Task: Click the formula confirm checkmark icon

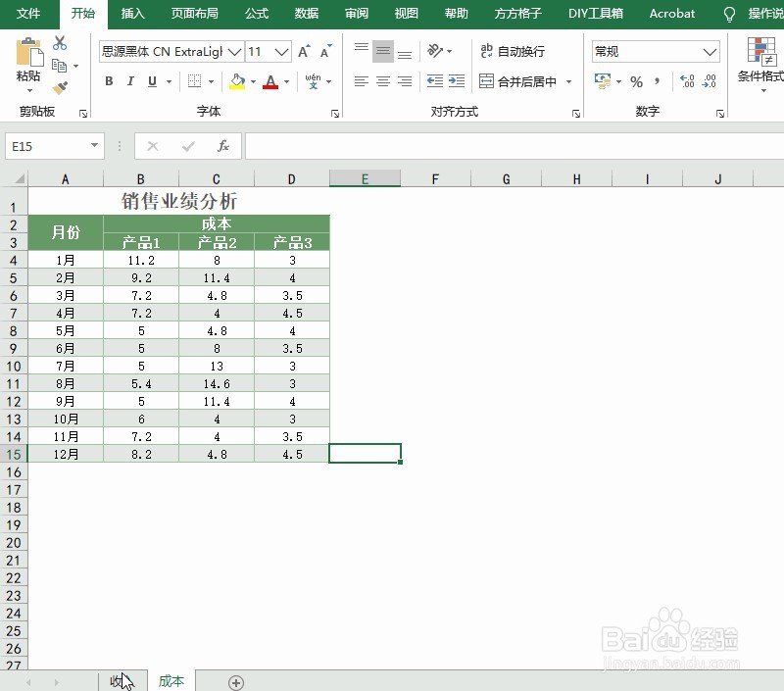Action: (188, 146)
